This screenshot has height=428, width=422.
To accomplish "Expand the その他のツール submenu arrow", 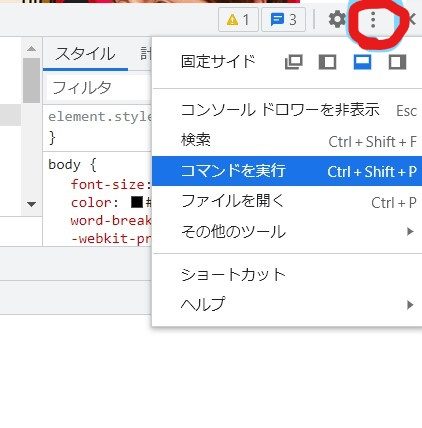I will point(410,231).
